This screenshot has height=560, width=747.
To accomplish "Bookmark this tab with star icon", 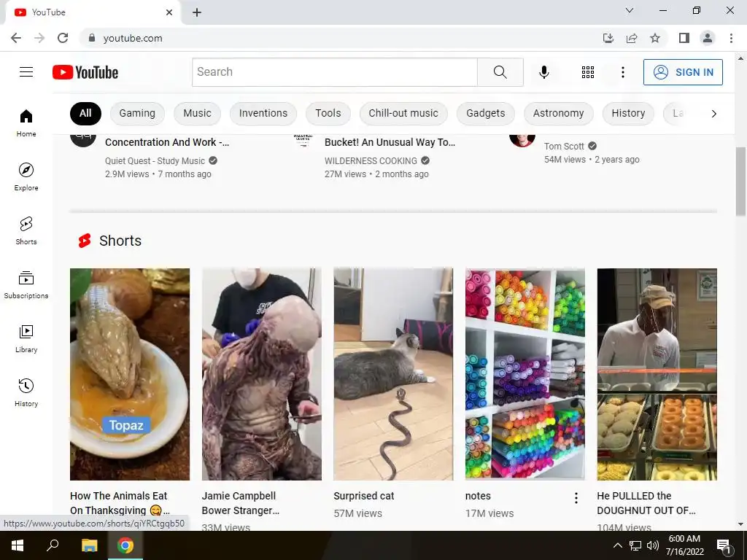I will (x=655, y=38).
